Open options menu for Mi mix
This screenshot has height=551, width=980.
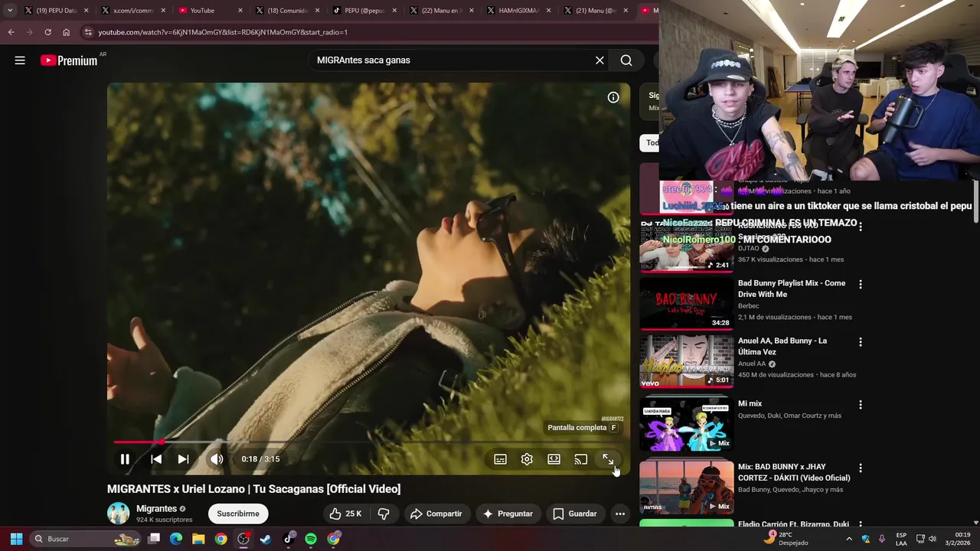click(x=861, y=405)
